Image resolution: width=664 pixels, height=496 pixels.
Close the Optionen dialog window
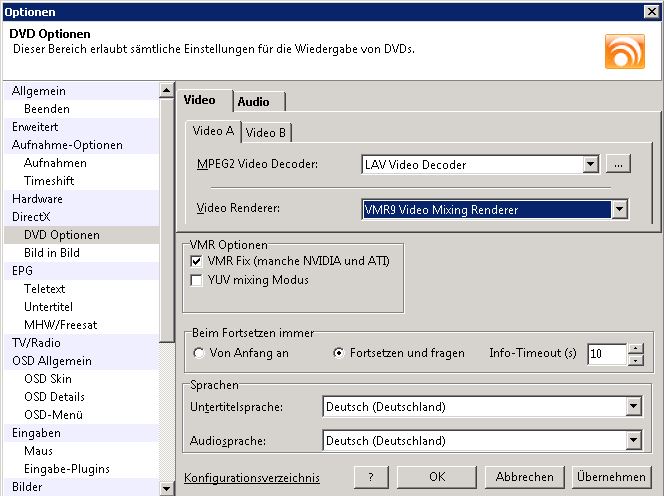(653, 11)
